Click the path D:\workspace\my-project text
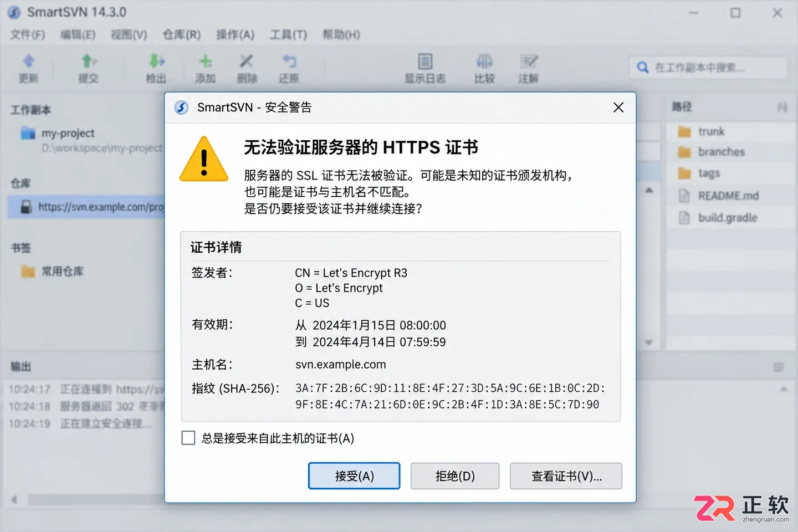Screen dimensions: 798x532 coord(103,148)
